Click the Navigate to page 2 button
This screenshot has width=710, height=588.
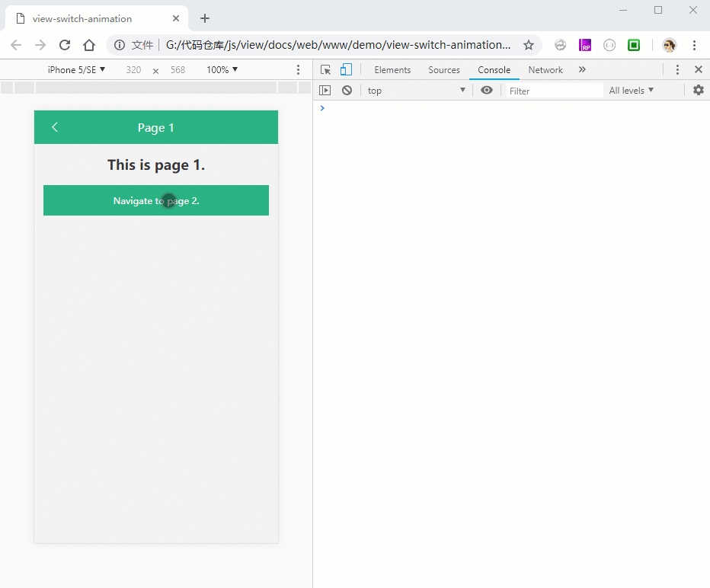tap(156, 200)
